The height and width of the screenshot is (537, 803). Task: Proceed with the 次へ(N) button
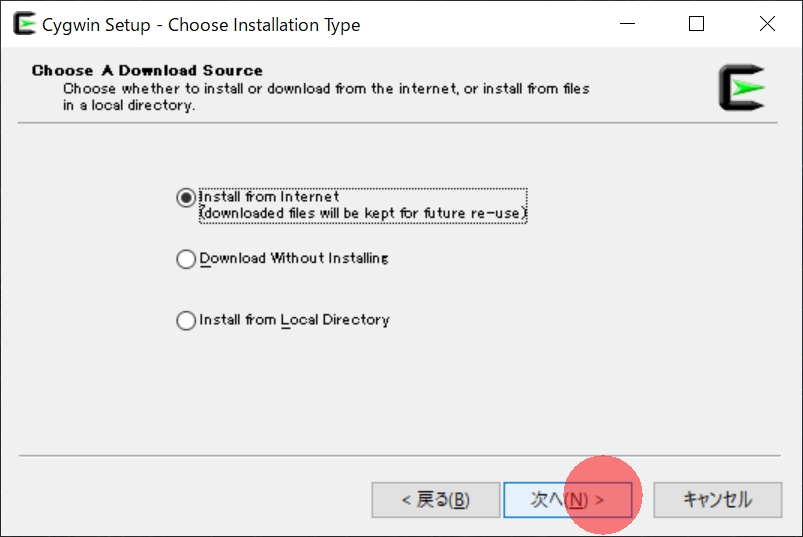[x=567, y=500]
